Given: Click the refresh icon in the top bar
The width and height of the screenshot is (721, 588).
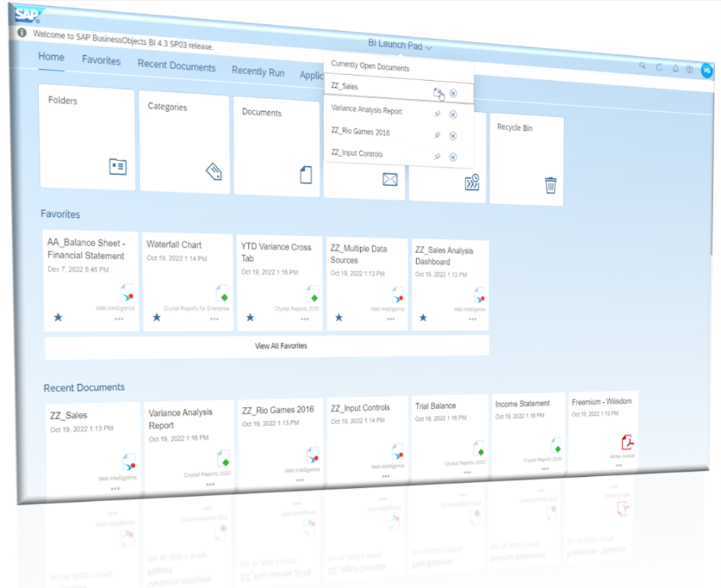Looking at the screenshot, I should click(x=659, y=67).
